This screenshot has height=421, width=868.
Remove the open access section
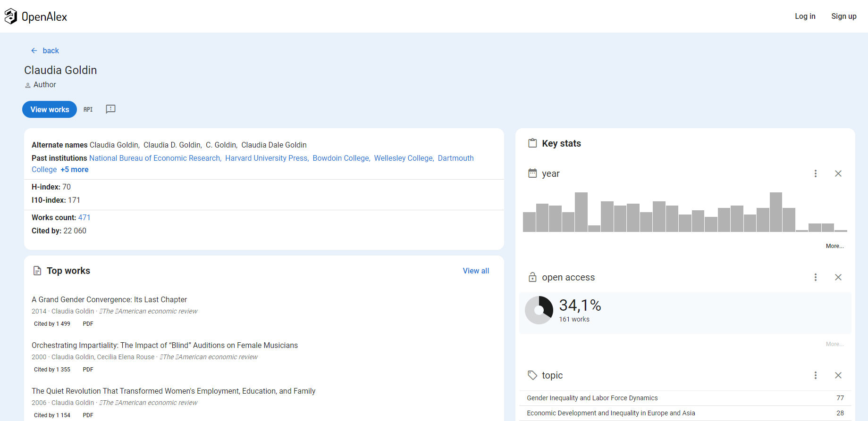tap(838, 277)
